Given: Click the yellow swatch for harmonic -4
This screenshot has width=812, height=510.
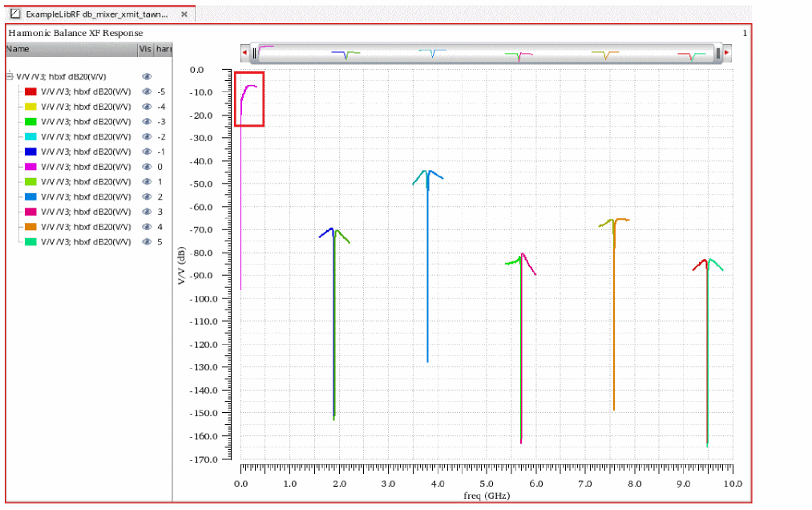Looking at the screenshot, I should (x=30, y=107).
